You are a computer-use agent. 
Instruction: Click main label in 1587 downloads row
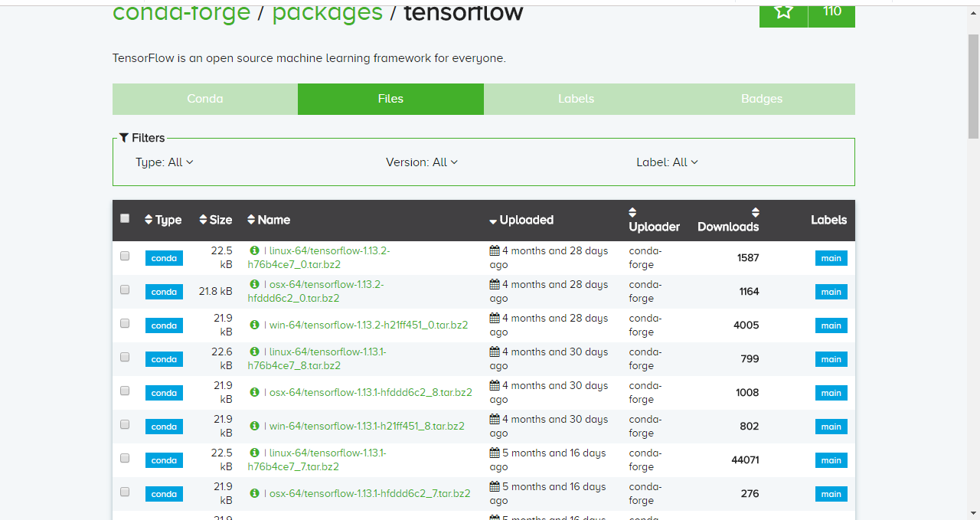(x=831, y=258)
